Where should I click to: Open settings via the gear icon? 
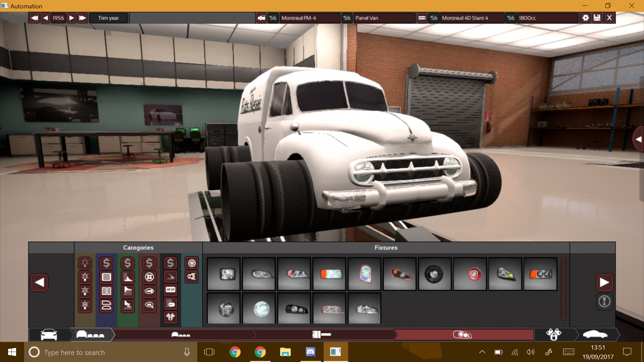tap(586, 18)
